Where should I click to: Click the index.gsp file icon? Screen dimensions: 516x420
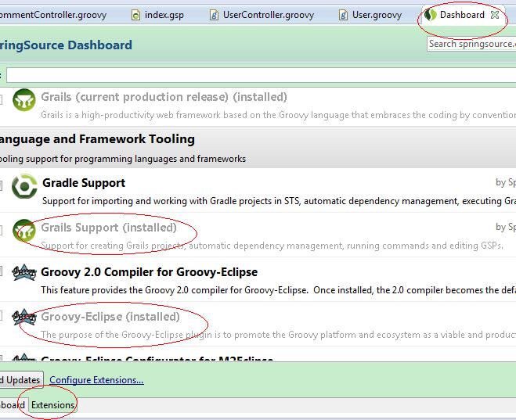(x=135, y=15)
